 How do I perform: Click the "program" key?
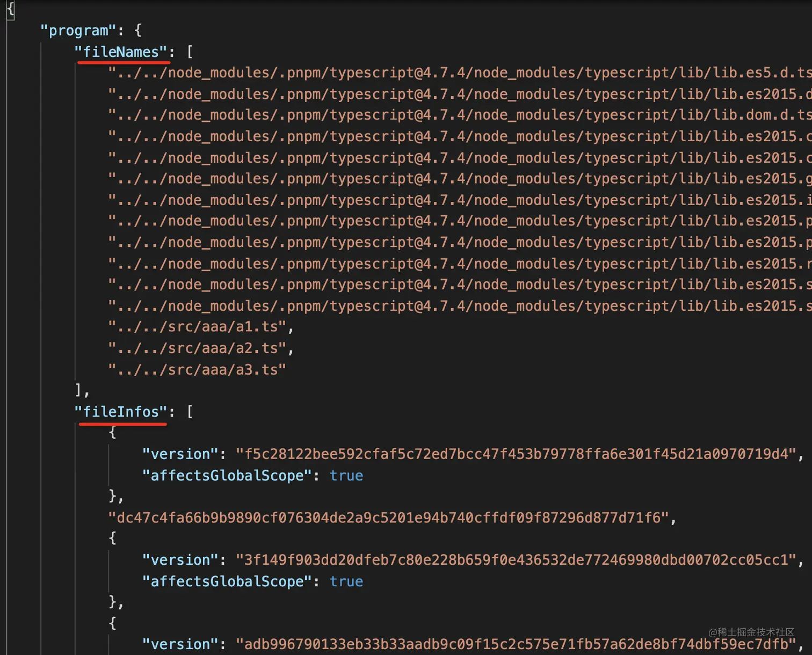pyautogui.click(x=78, y=31)
